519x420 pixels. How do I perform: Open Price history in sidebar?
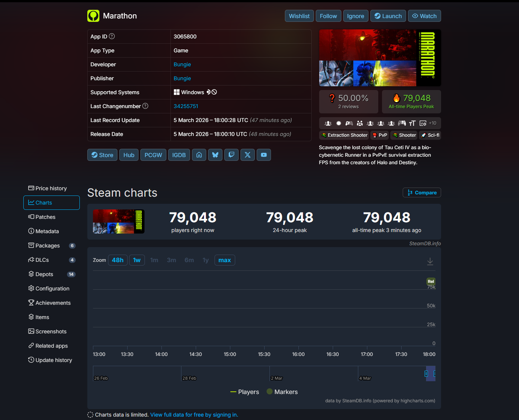pyautogui.click(x=51, y=188)
